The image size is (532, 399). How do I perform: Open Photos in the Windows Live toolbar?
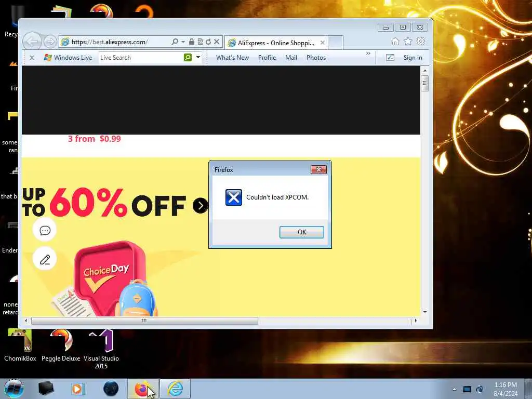pos(316,58)
